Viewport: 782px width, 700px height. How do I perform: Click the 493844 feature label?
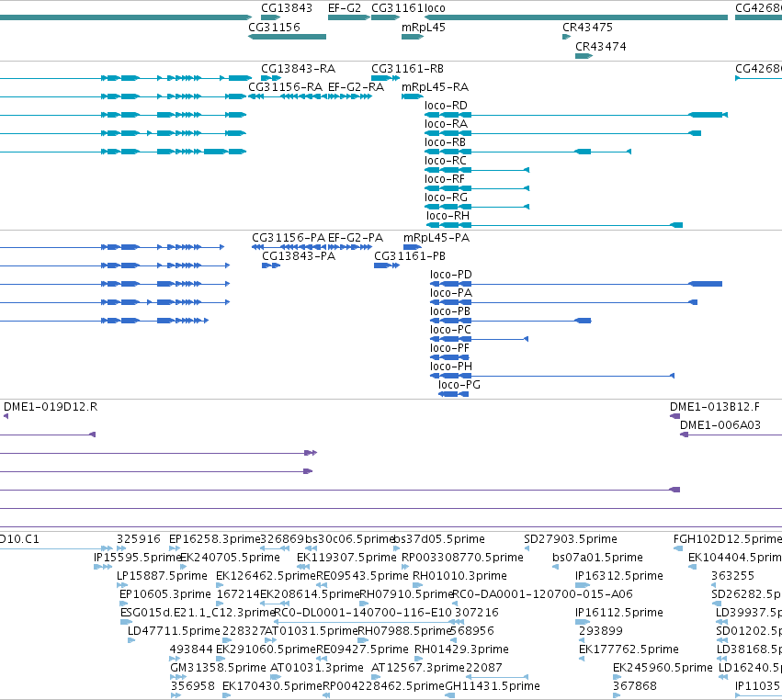point(191,649)
